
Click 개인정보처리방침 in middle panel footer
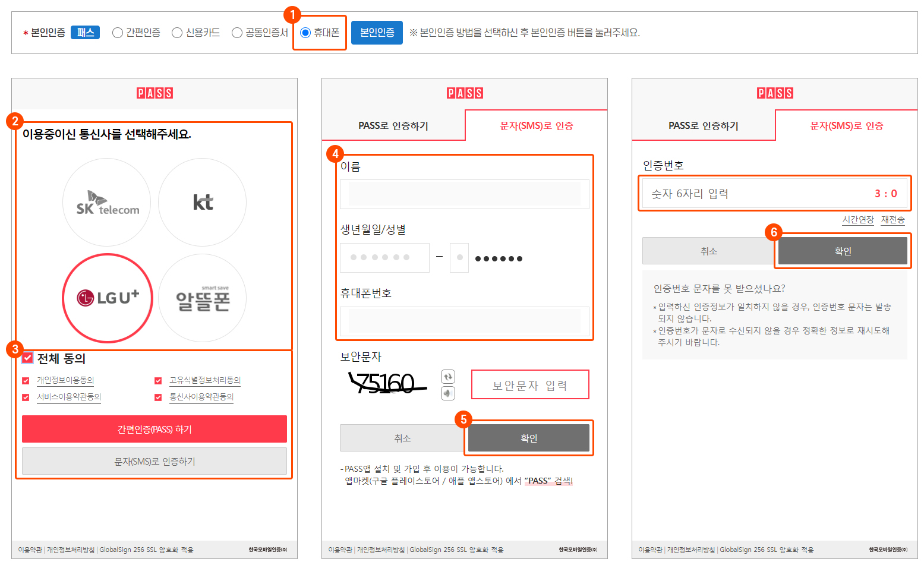(381, 550)
